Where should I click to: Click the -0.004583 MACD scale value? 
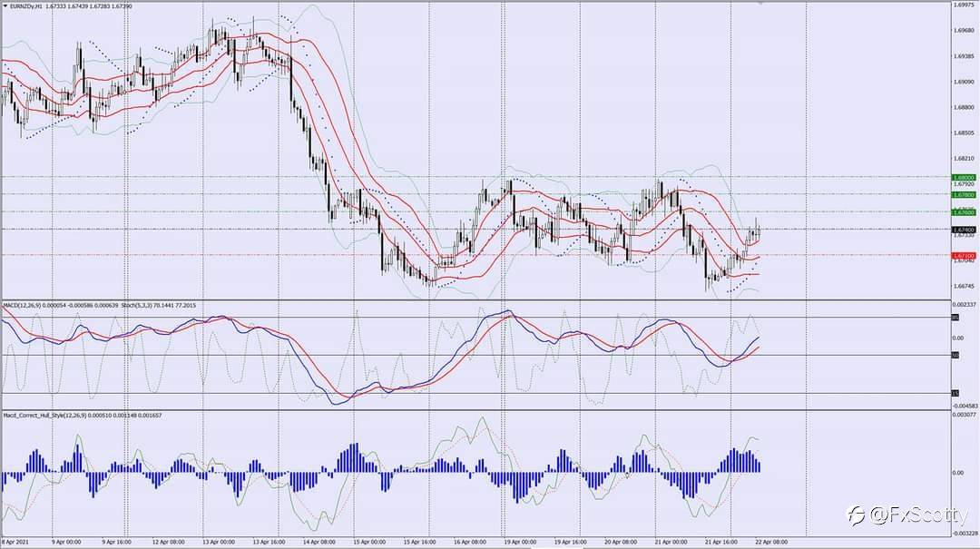(x=963, y=406)
